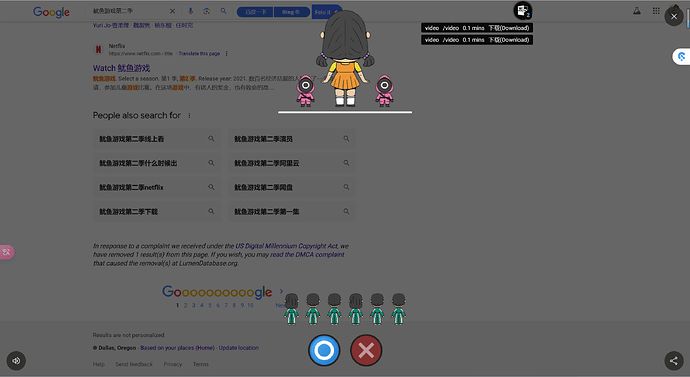Download the second video entry
Image resolution: width=690 pixels, height=377 pixels.
coord(508,40)
